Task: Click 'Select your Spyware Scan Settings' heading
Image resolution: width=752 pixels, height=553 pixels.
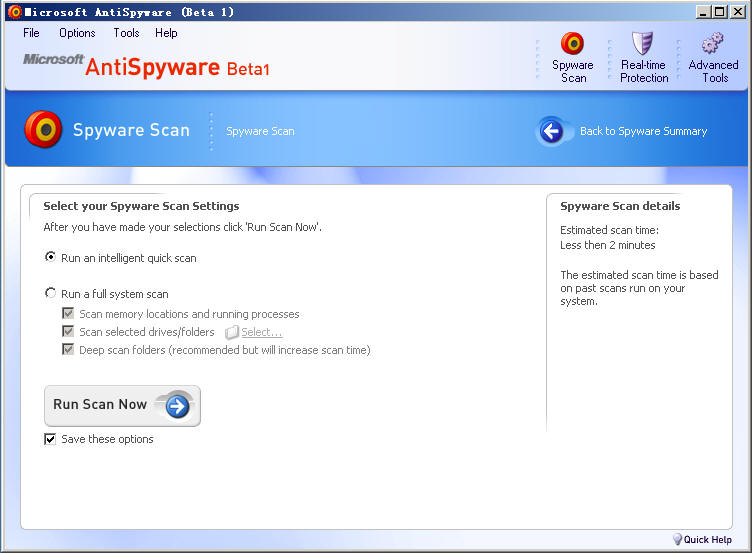Action: tap(141, 206)
